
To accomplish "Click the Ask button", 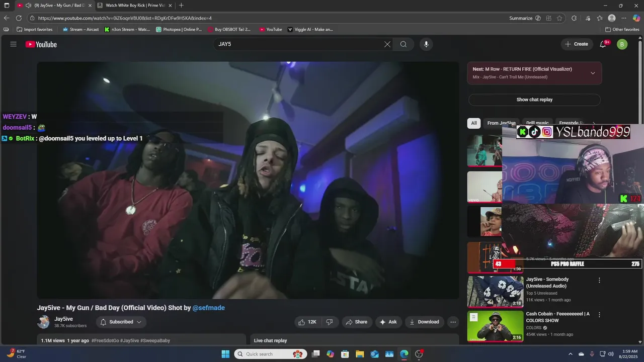I will 388,322.
